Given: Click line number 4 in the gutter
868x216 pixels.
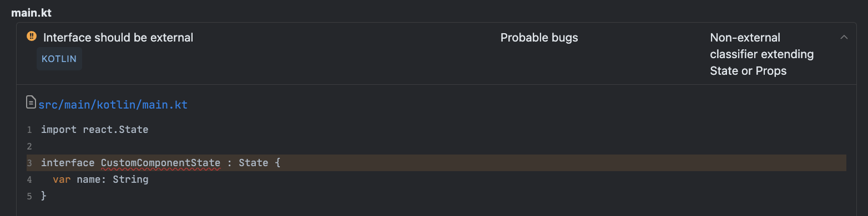Looking at the screenshot, I should click(29, 180).
